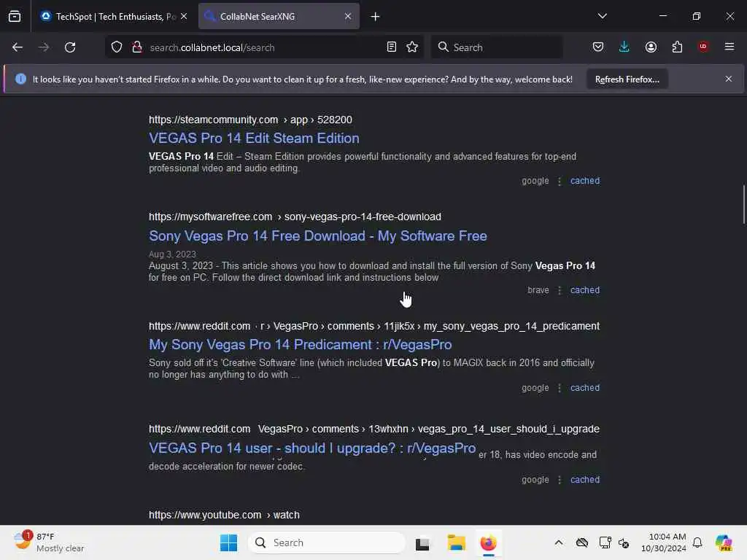
Task: Open uBlock Origin extension icon
Action: click(703, 47)
